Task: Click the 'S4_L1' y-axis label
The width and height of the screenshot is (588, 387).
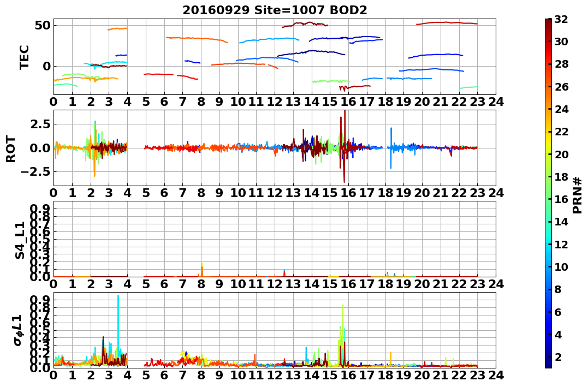Action: tap(20, 240)
